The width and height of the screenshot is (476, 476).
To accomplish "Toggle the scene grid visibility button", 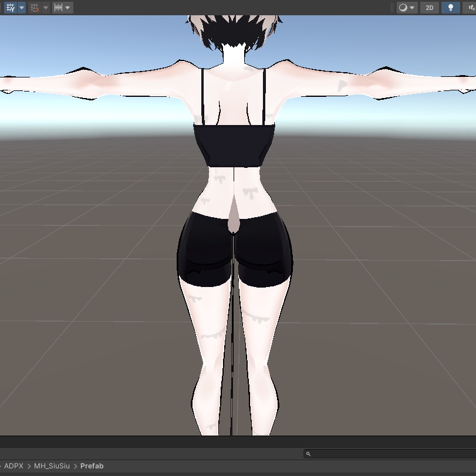I will pos(11,8).
